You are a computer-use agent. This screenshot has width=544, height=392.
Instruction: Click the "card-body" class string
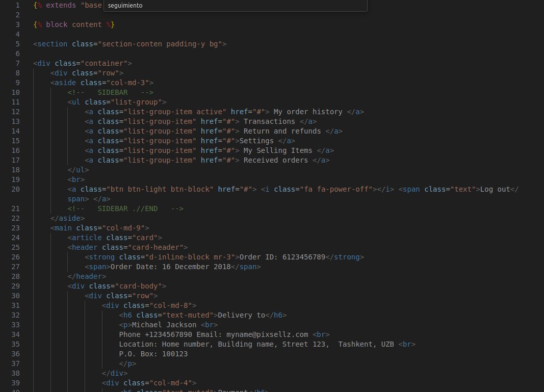pos(139,286)
